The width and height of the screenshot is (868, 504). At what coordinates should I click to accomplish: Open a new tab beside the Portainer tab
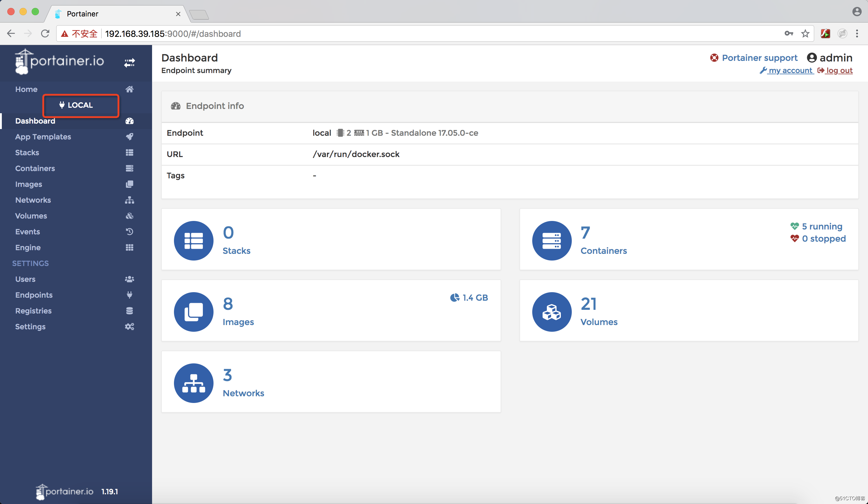199,15
